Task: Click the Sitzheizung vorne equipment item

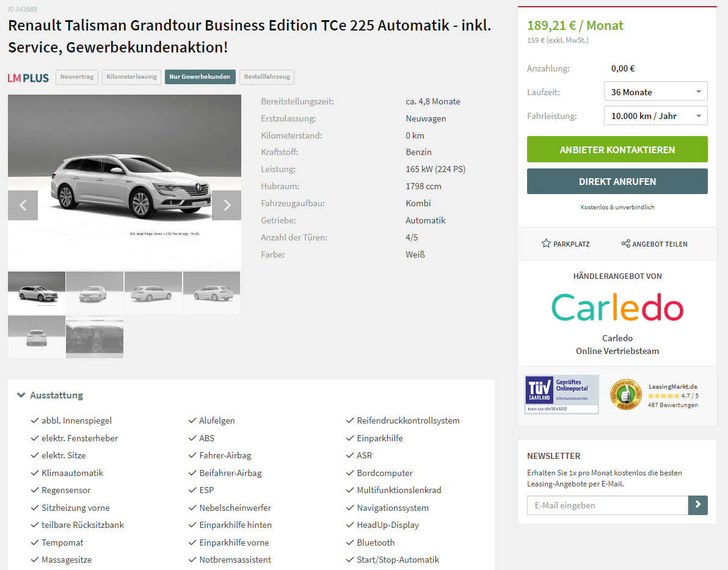Action: [x=76, y=508]
